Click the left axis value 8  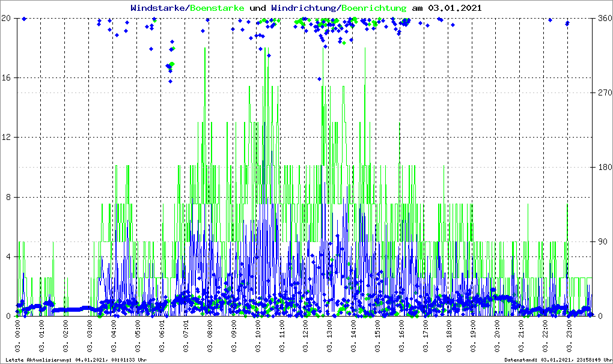9,197
